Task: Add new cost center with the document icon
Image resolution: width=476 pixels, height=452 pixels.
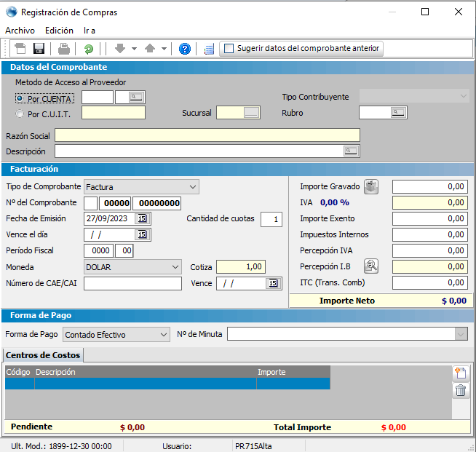Action: 460,373
